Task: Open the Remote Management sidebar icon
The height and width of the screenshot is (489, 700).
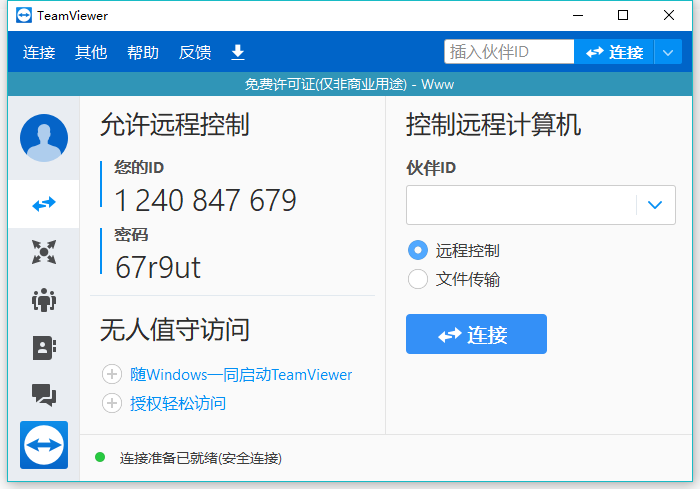Action: 44,252
